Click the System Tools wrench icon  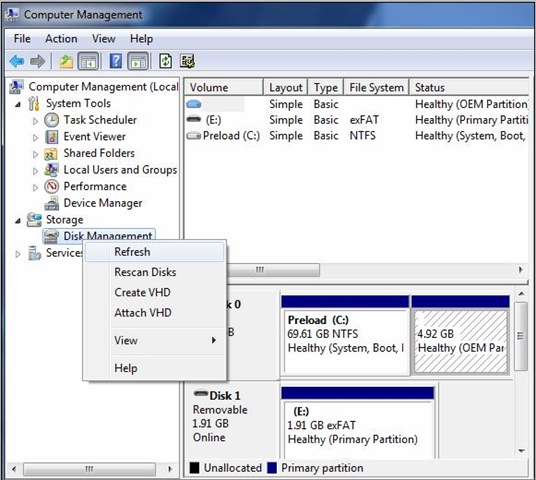pyautogui.click(x=34, y=104)
